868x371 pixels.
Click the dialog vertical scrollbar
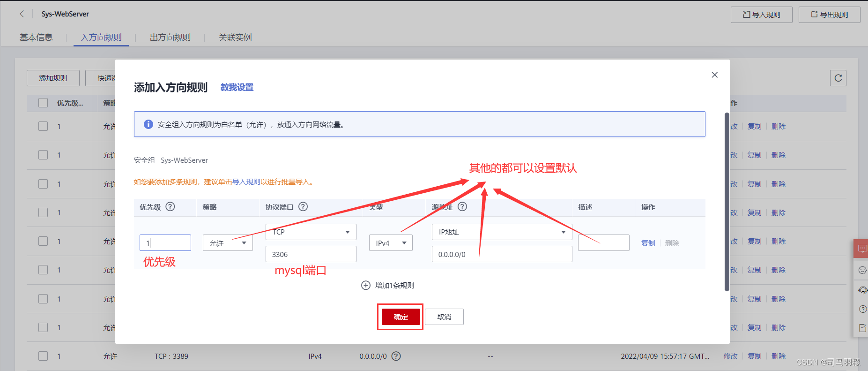click(x=727, y=202)
